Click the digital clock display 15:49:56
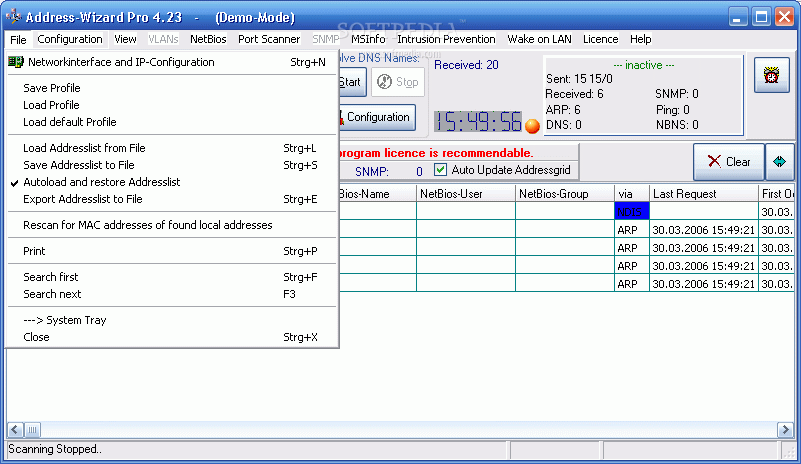The height and width of the screenshot is (464, 801). click(x=478, y=122)
